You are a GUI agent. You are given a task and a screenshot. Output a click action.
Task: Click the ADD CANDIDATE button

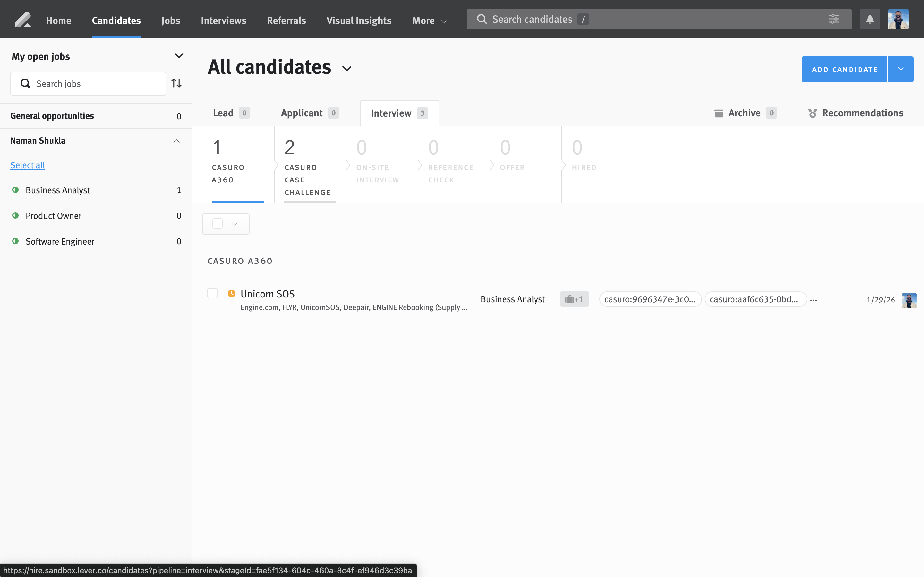(844, 69)
